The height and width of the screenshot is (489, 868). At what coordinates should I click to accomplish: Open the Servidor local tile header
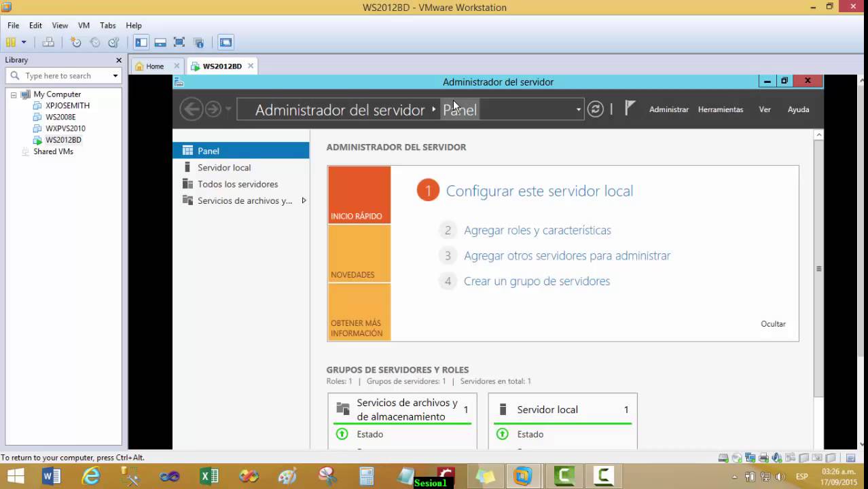click(562, 410)
